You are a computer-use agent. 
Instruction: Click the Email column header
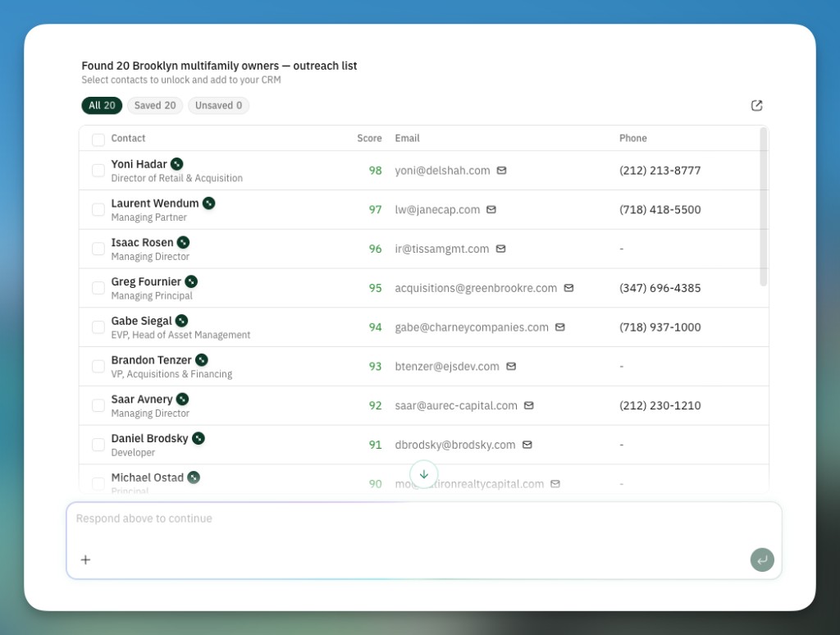[407, 139]
